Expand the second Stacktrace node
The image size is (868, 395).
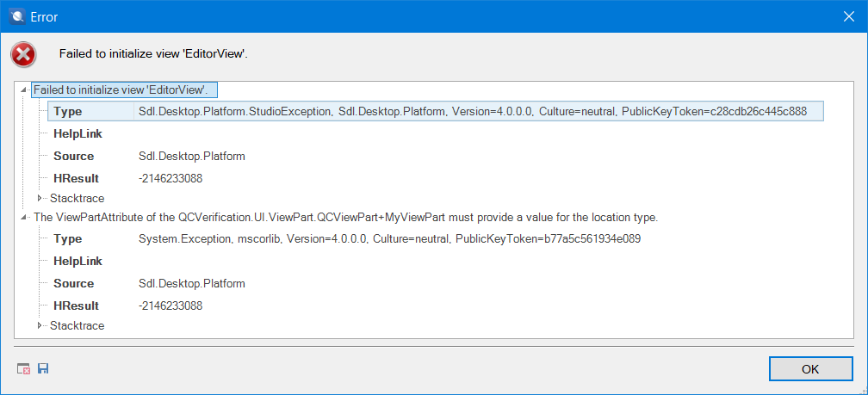click(40, 325)
